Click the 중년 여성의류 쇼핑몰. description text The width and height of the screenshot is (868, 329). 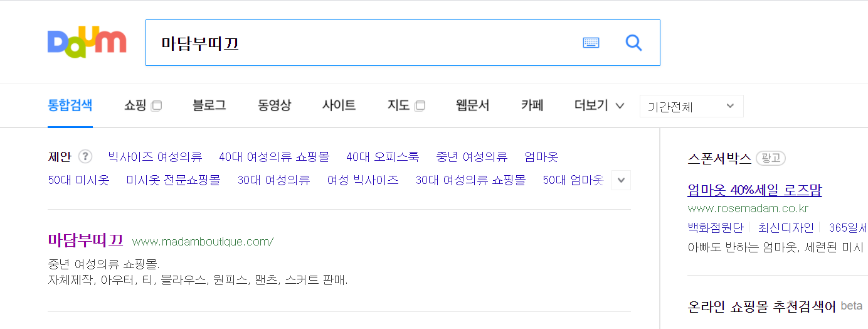tap(103, 263)
